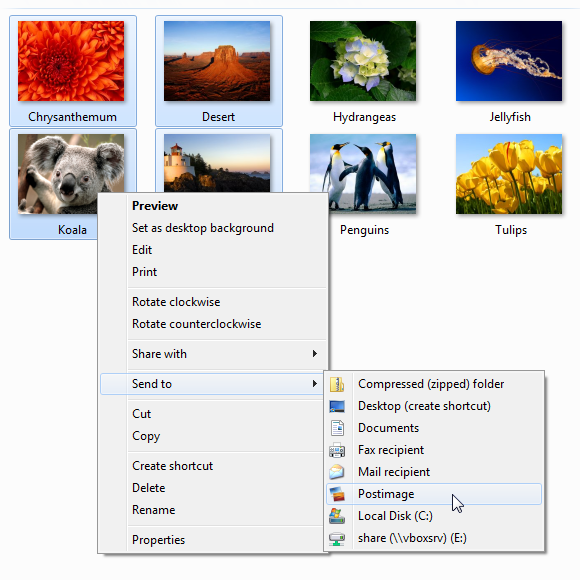Select the Hydrangeas picture thumbnail
Screen dimensions: 580x580
coord(363,61)
